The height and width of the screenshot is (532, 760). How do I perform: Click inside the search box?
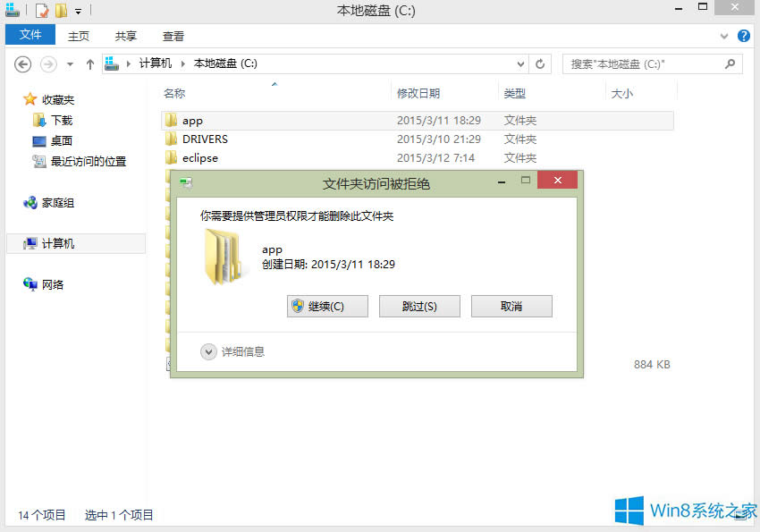[x=644, y=63]
